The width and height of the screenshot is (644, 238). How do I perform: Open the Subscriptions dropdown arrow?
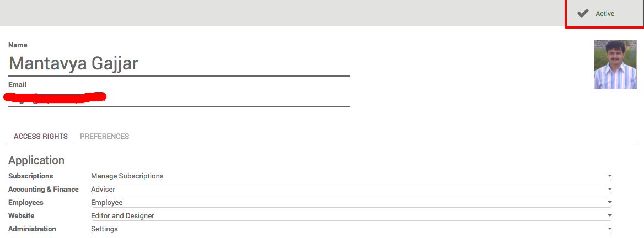point(609,176)
